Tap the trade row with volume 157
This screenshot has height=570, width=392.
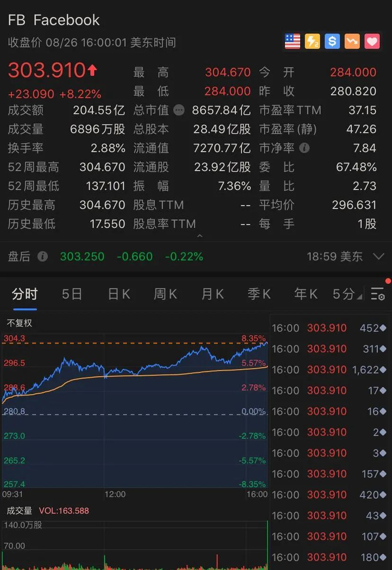pos(329,474)
